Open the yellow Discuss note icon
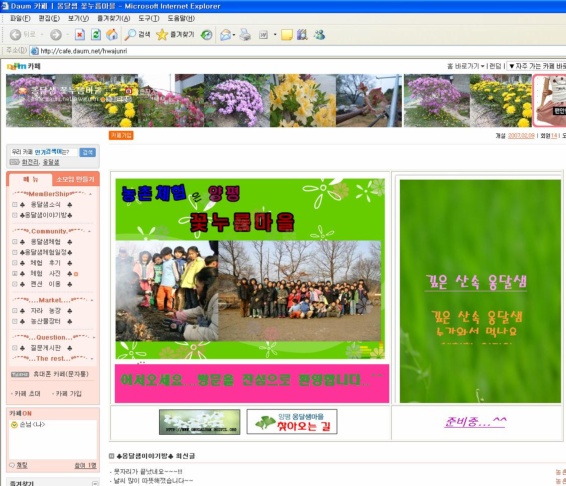This screenshot has height=486, width=566. (x=287, y=35)
